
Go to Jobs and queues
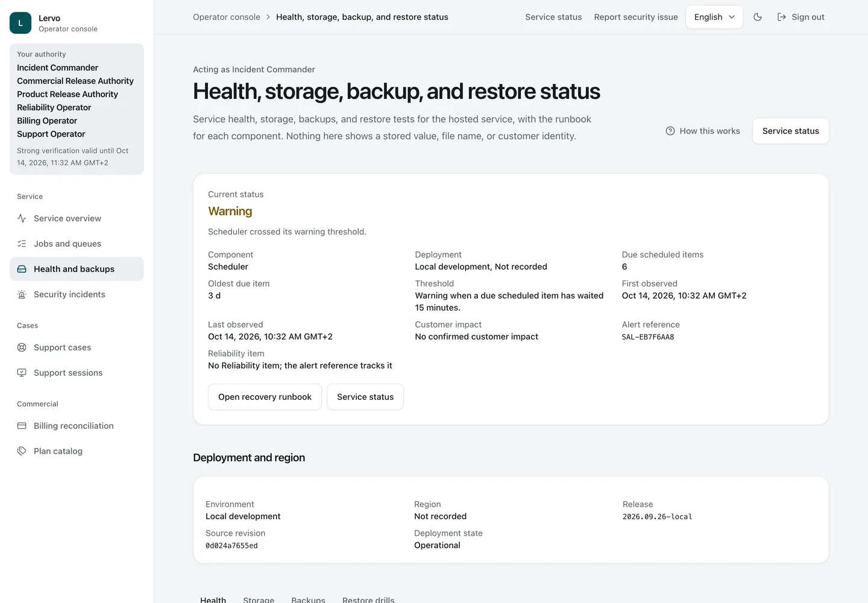[77, 244]
